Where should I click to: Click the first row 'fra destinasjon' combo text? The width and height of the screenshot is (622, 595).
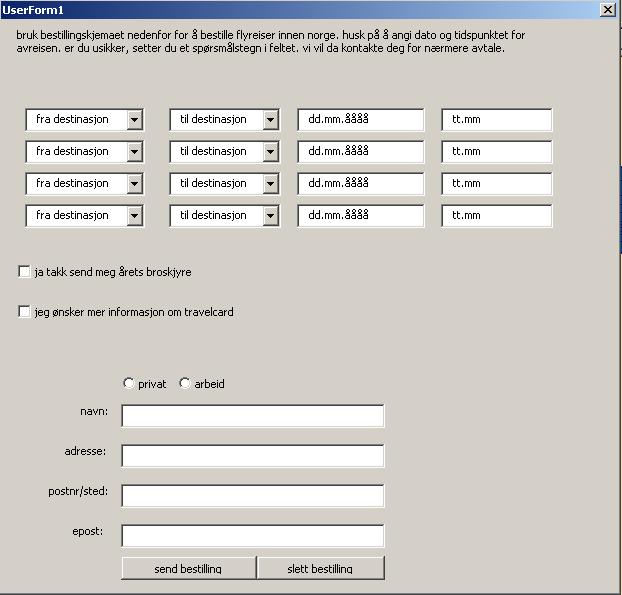72,119
